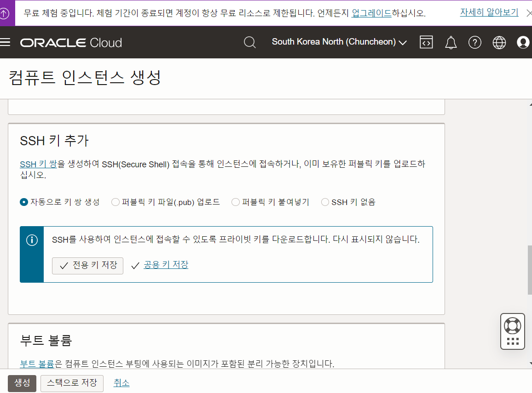532x393 pixels.
Task: Open the language globe icon
Action: (x=499, y=42)
